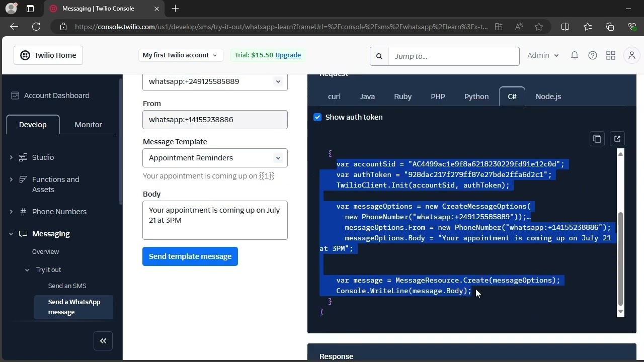644x362 pixels.
Task: Add page to favorites with star icon
Action: [539, 27]
